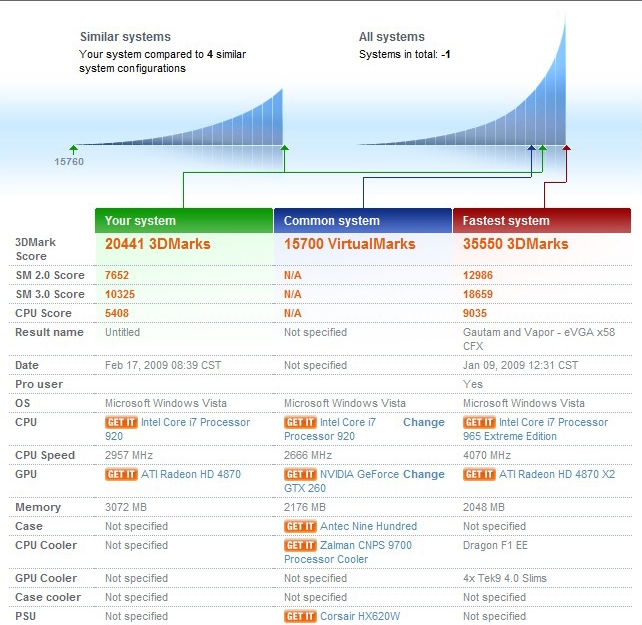The image size is (642, 625).
Task: Click date Jan 09, 2009 12:31 CST
Action: (x=520, y=365)
